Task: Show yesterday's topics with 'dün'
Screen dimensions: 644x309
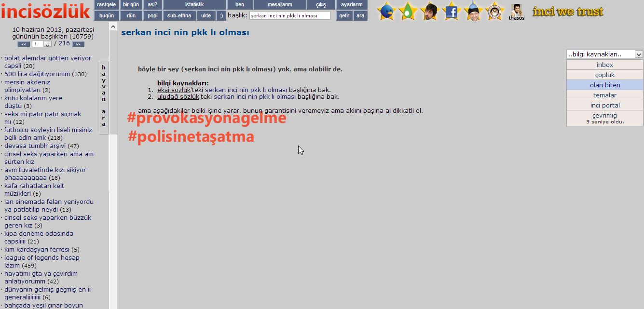Action: click(131, 15)
